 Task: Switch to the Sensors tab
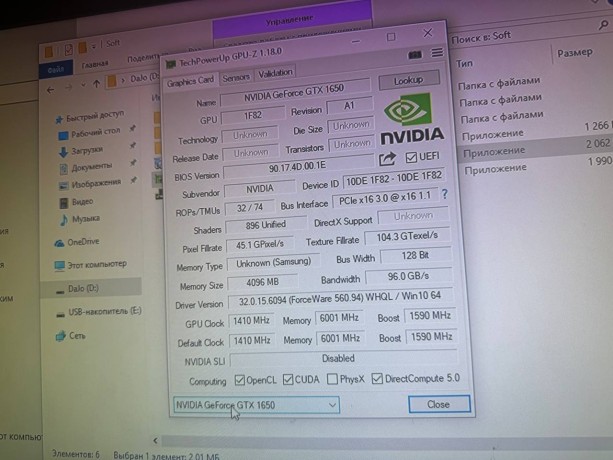(x=236, y=77)
